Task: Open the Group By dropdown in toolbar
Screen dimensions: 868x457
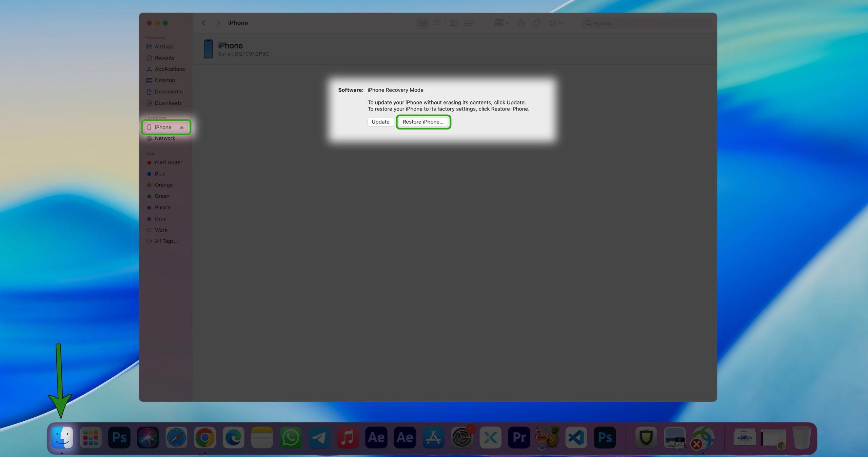Action: [502, 23]
